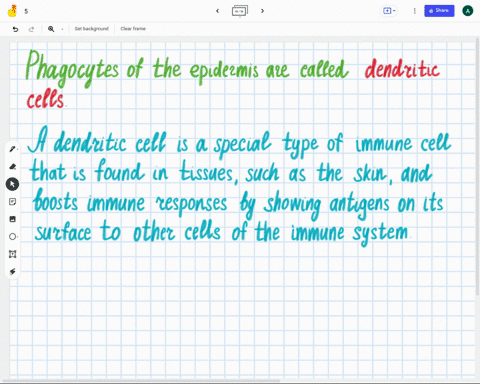Undo the last action
Viewport: 480px width, 384px height.
(15, 29)
